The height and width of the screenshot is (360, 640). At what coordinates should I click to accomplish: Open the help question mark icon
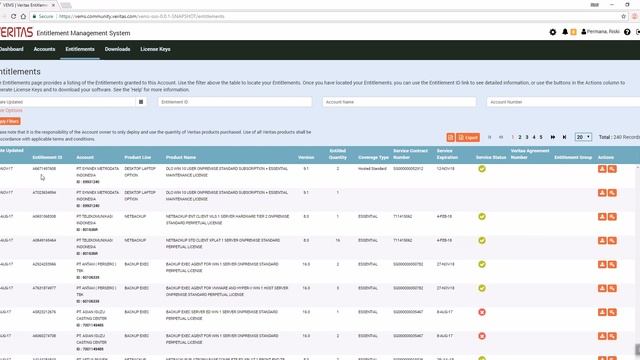tap(627, 32)
